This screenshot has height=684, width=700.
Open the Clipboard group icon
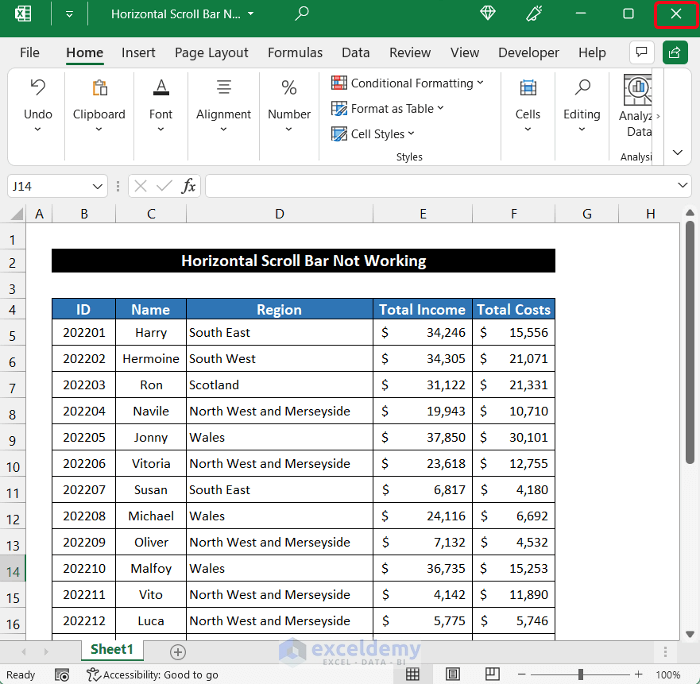(x=99, y=88)
